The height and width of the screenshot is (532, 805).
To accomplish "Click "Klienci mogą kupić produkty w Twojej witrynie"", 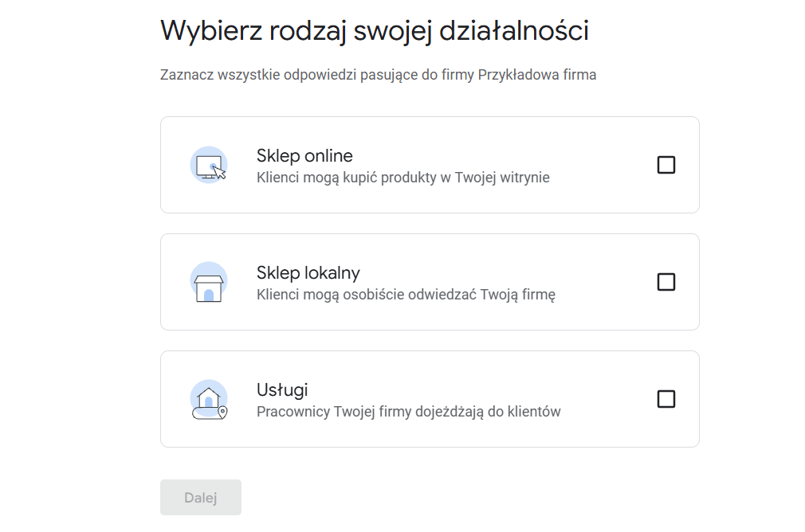I will click(403, 178).
